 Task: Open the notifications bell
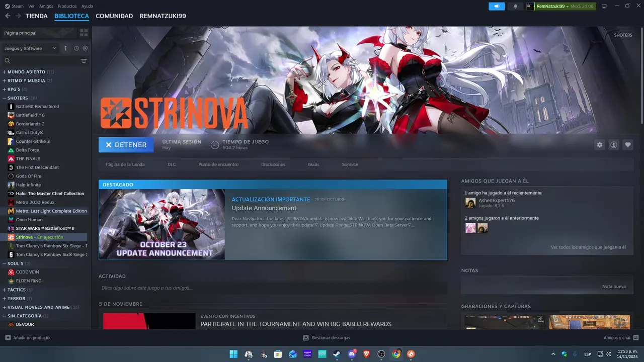coord(515,6)
